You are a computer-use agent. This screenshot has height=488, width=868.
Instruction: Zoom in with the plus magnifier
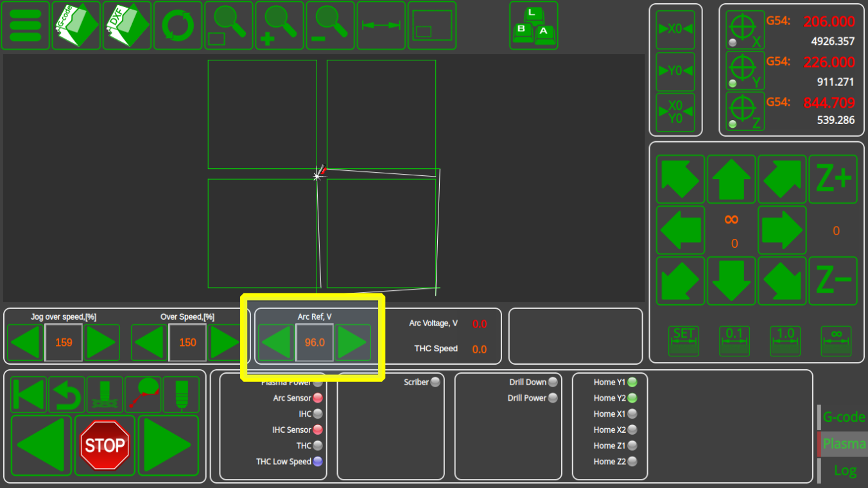click(x=279, y=26)
